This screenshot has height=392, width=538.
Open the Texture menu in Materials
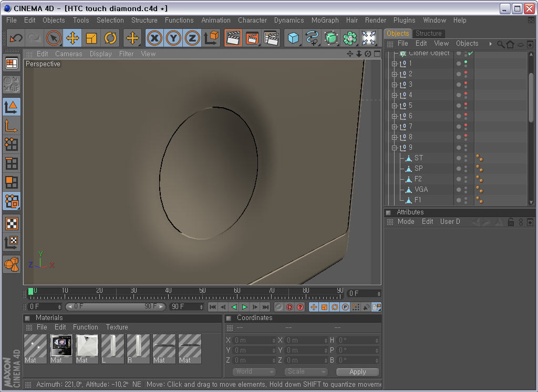tap(117, 327)
